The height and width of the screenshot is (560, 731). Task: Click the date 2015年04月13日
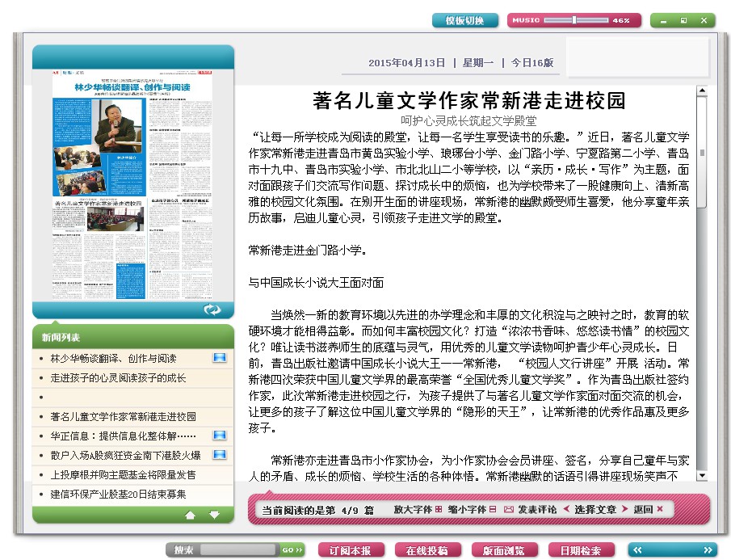pyautogui.click(x=406, y=62)
